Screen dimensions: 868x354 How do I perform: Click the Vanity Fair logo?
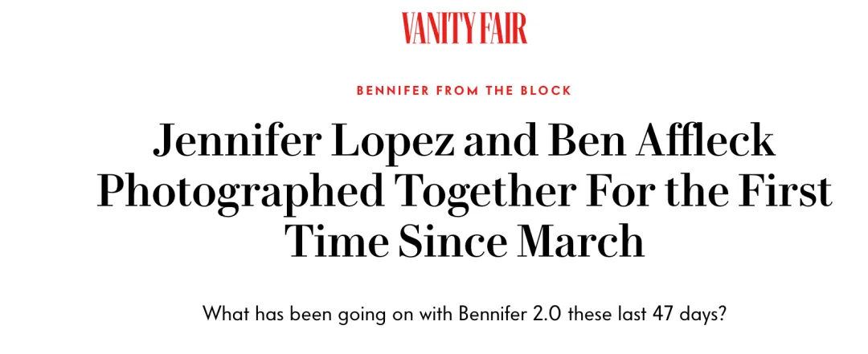(465, 28)
